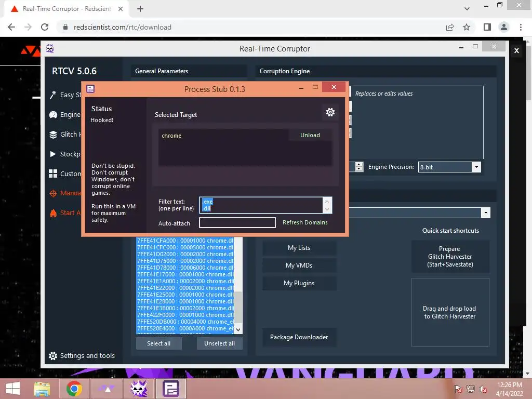Image resolution: width=532 pixels, height=399 pixels.
Task: Click the Chrome tab search chevron
Action: pyautogui.click(x=467, y=9)
